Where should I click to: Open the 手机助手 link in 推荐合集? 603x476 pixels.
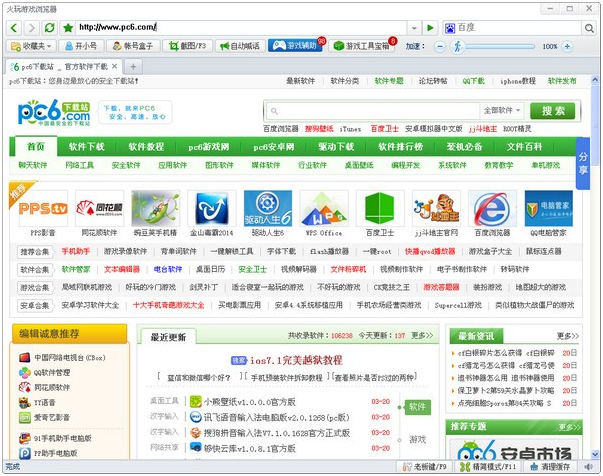point(76,251)
